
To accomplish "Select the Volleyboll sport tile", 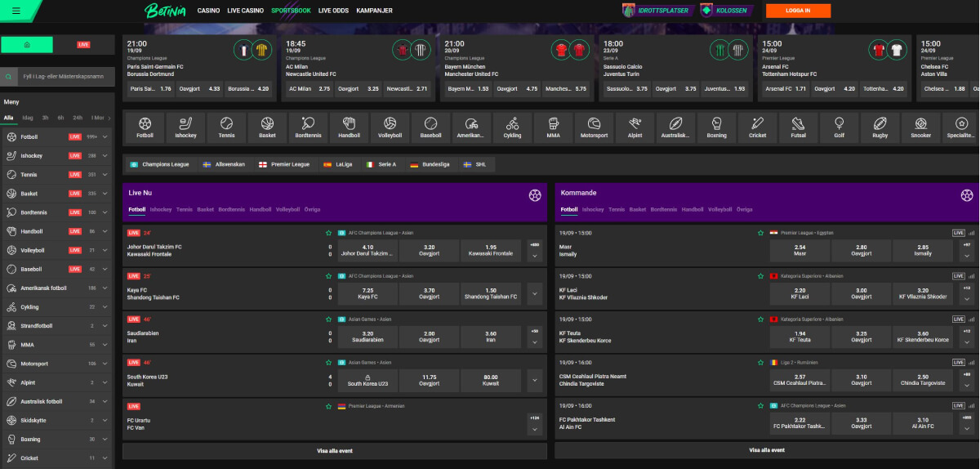I will pos(390,127).
